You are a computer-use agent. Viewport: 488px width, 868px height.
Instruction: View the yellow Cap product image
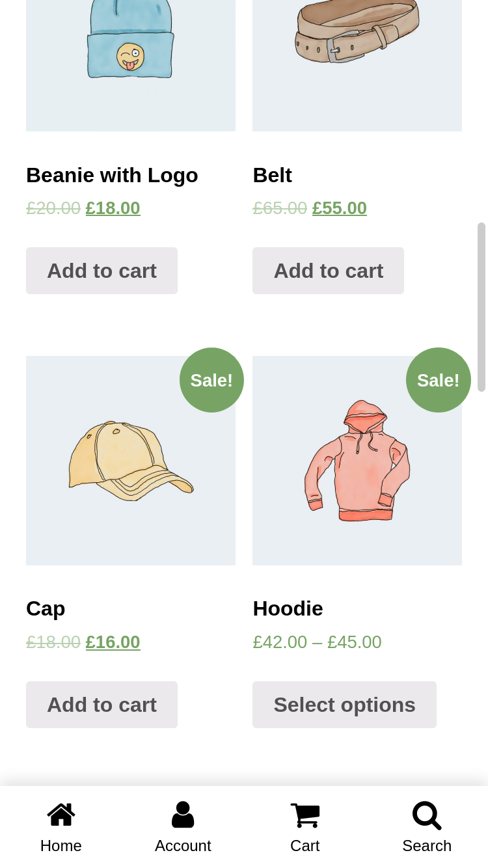click(131, 461)
